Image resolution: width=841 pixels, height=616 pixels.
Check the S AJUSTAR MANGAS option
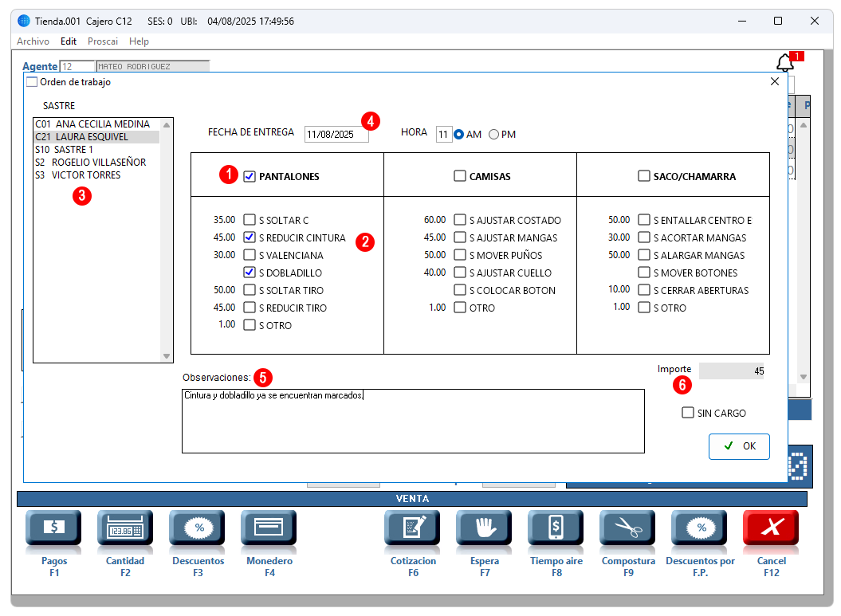coord(460,237)
